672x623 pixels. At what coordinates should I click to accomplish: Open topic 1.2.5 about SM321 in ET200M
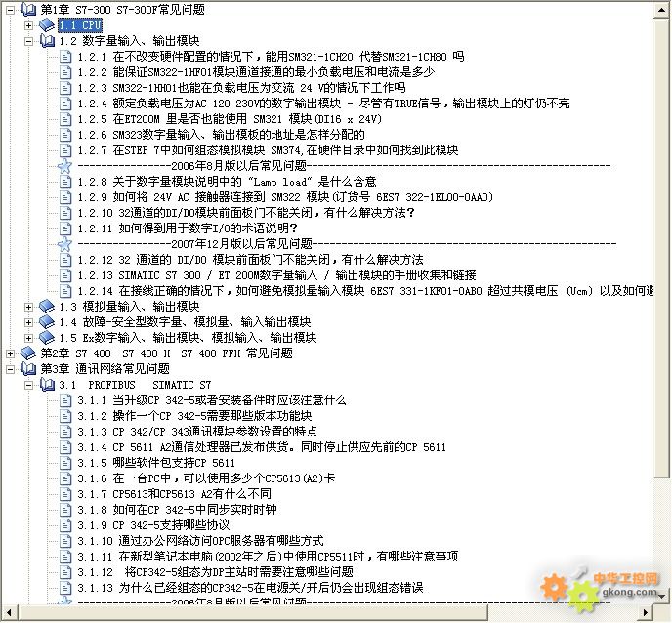click(x=230, y=119)
